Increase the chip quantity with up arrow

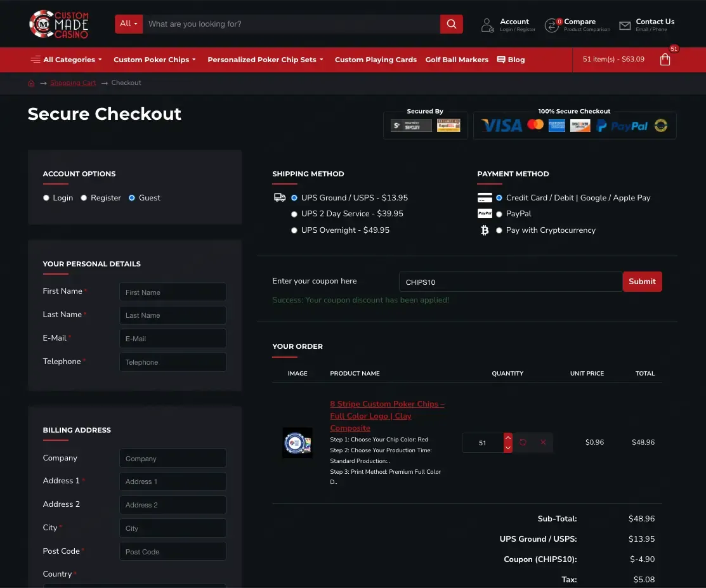(508, 438)
